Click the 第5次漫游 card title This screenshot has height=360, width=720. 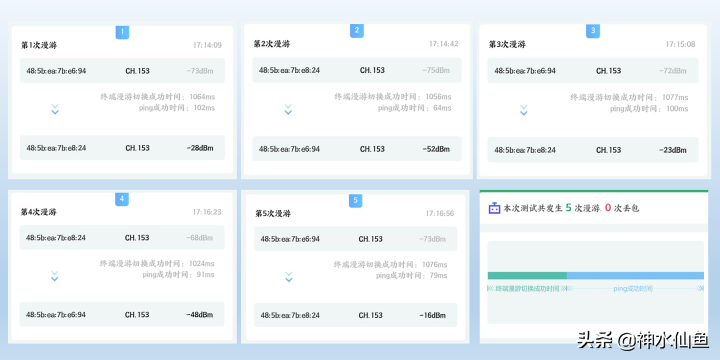click(x=273, y=214)
